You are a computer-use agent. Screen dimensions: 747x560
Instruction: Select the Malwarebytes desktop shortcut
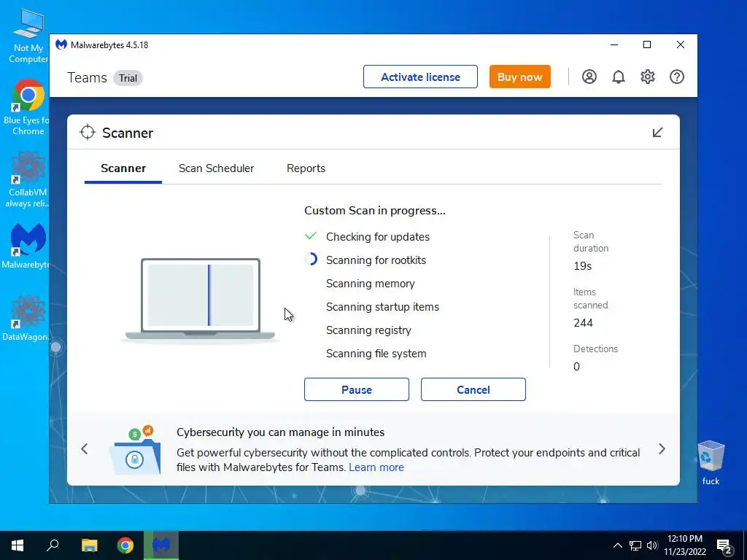coord(27,246)
